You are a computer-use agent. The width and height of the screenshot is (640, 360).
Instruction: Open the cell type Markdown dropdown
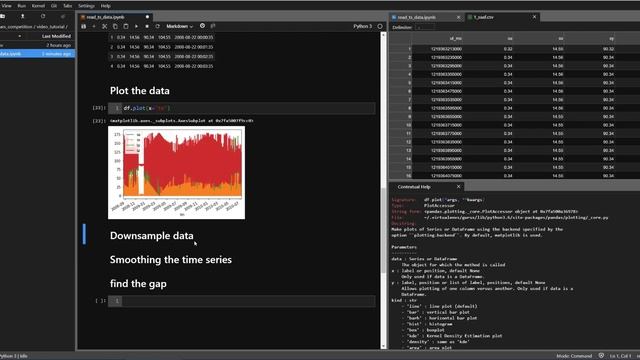[180, 26]
